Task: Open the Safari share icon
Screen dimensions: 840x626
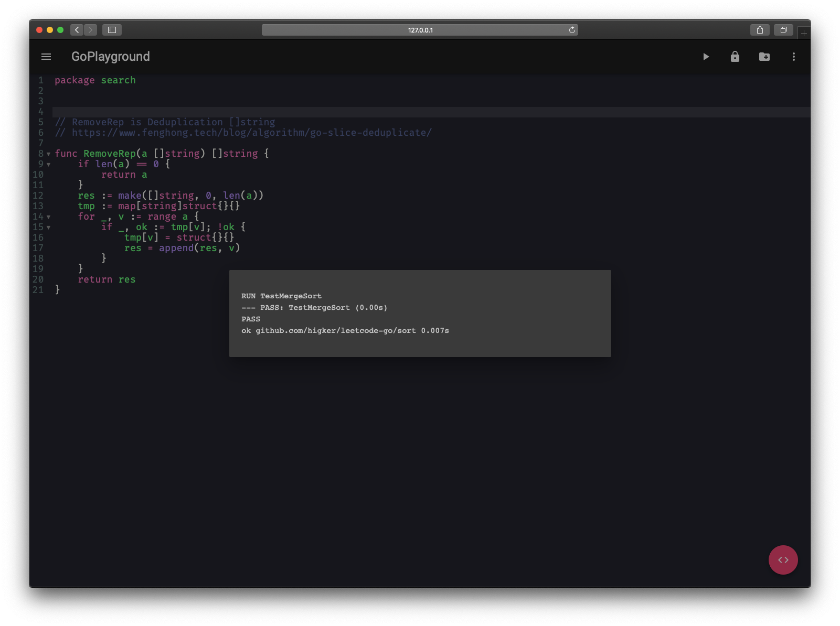Action: pos(759,30)
